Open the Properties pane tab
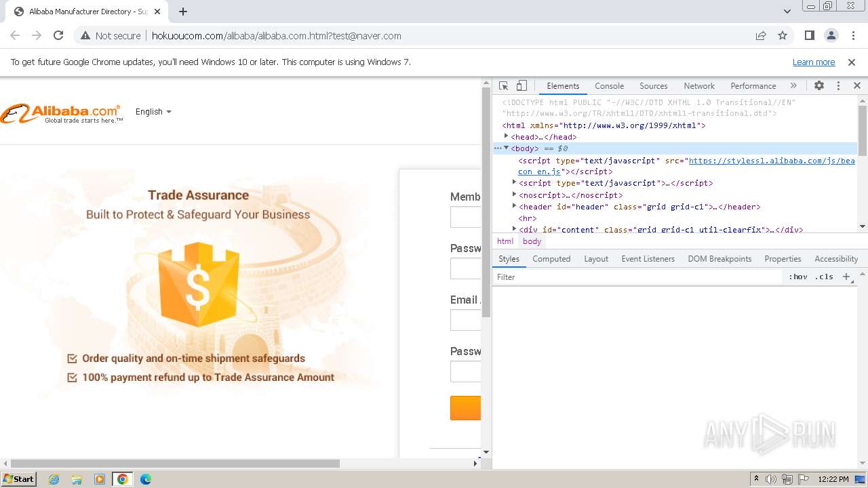The height and width of the screenshot is (488, 868). 783,259
